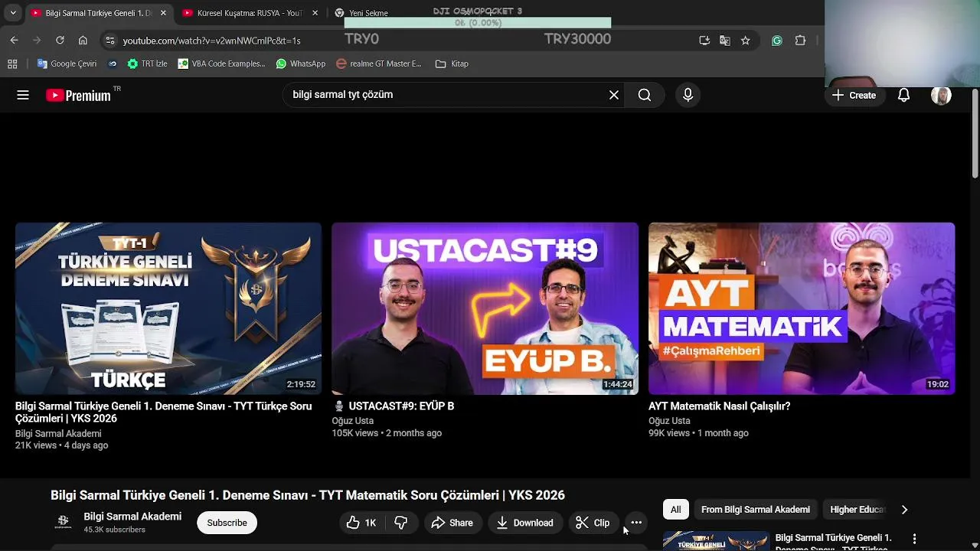Select the All filter chip
980x551 pixels.
676,510
